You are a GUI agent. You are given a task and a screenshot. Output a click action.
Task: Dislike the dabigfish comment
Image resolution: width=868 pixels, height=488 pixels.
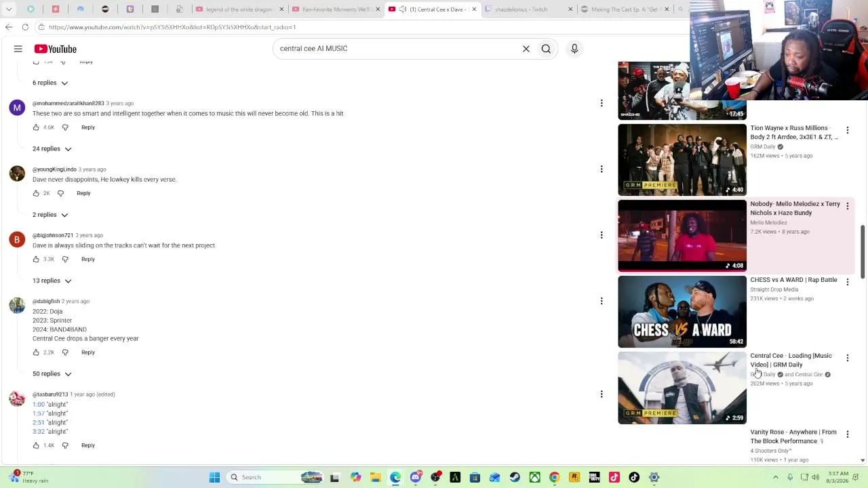pyautogui.click(x=65, y=352)
